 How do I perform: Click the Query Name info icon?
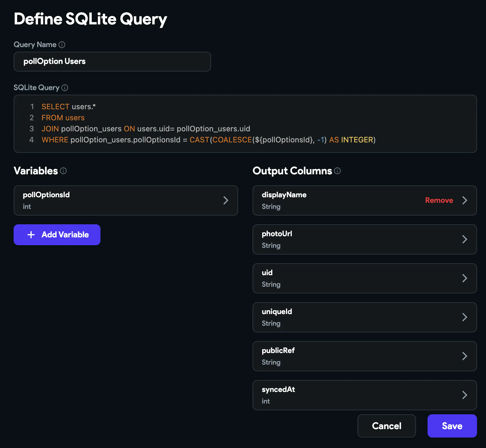62,45
